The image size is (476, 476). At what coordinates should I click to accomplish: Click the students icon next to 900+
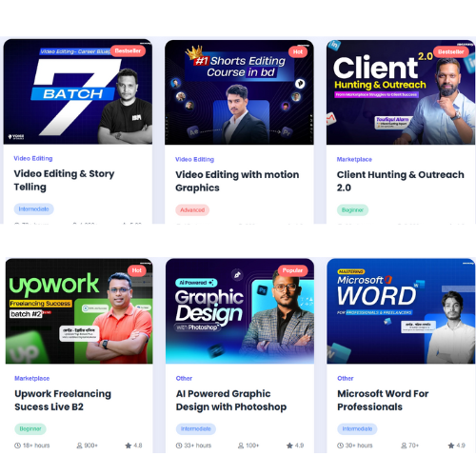[79, 446]
